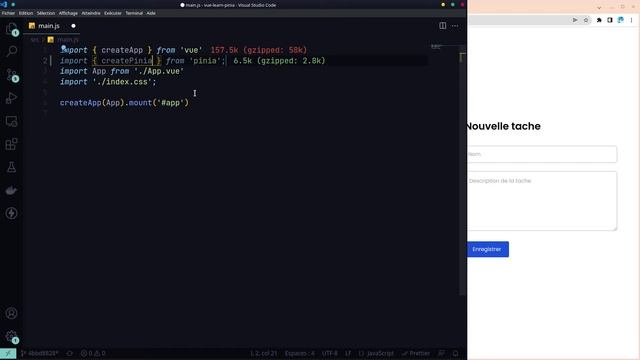Image resolution: width=640 pixels, height=360 pixels.
Task: Change the LF end of line sequence
Action: coord(348,353)
